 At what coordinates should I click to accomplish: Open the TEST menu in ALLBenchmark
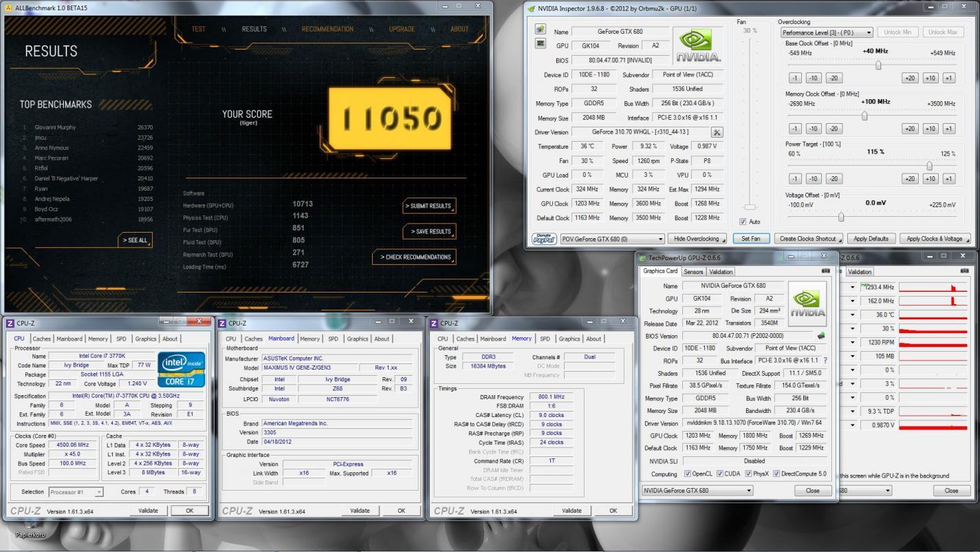(x=198, y=29)
